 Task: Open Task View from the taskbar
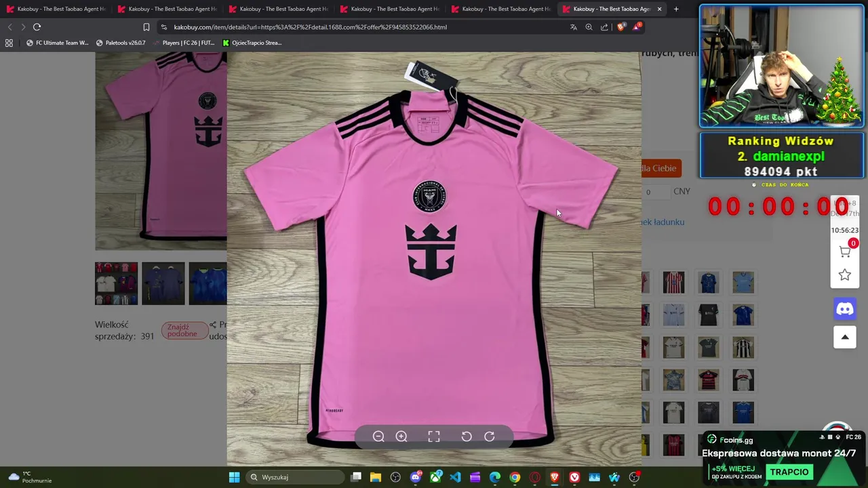(356, 477)
